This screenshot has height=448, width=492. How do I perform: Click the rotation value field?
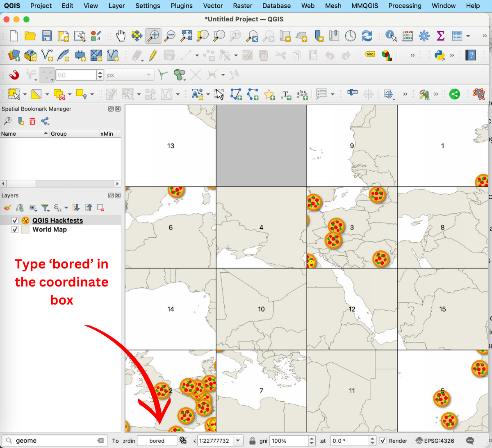click(x=349, y=441)
